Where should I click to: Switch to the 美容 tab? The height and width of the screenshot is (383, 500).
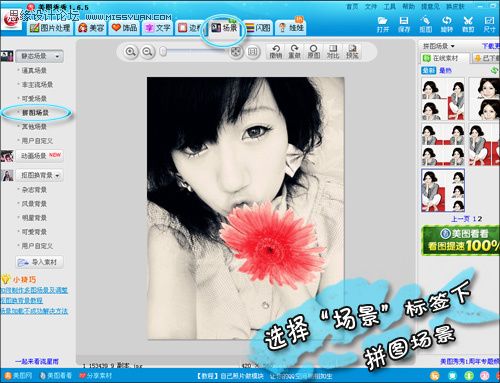(x=91, y=28)
